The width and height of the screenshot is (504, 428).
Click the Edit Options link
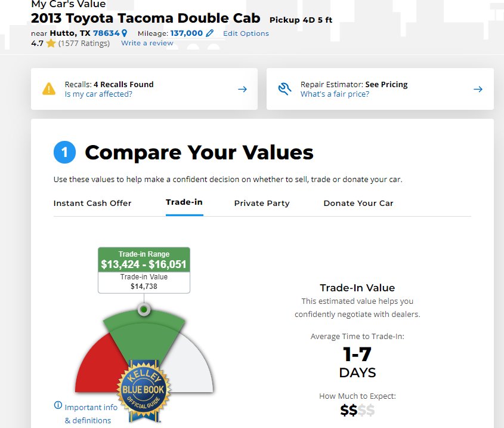pyautogui.click(x=246, y=33)
